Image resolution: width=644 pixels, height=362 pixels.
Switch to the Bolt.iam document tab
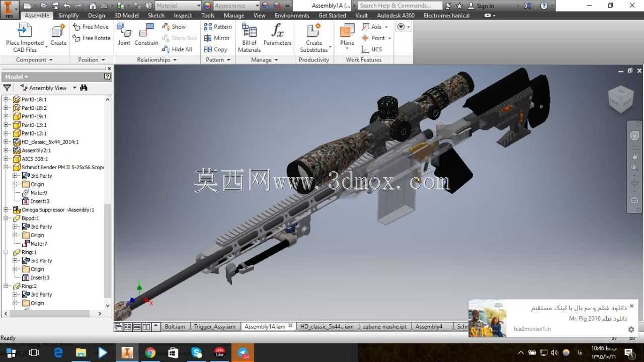click(x=175, y=326)
